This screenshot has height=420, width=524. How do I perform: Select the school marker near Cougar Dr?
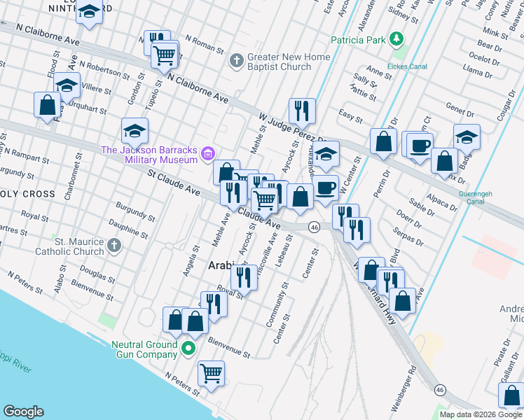point(467,137)
